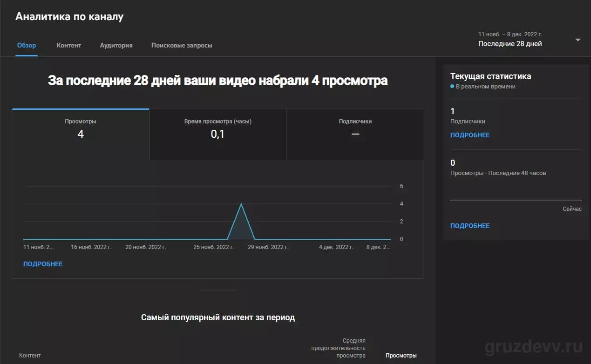The image size is (591, 364).
Task: Select the Подписчики metric card
Action: pos(355,135)
